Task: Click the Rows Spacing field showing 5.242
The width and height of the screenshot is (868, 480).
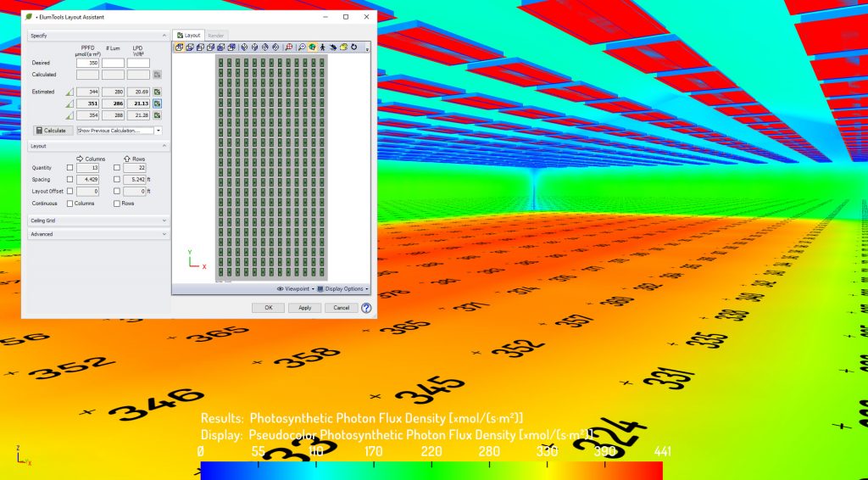Action: [135, 180]
